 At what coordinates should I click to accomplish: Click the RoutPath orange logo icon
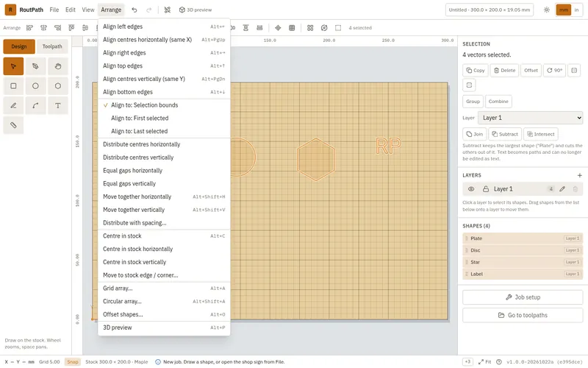coord(10,10)
